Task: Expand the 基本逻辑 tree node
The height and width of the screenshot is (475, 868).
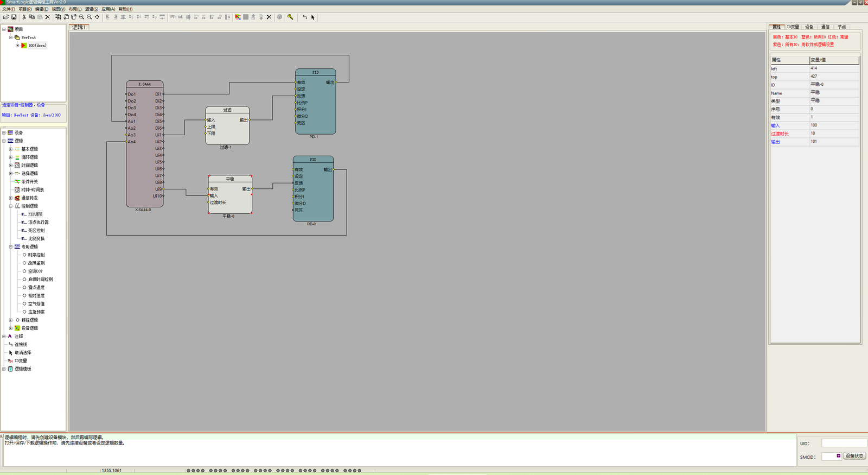Action: pos(10,149)
